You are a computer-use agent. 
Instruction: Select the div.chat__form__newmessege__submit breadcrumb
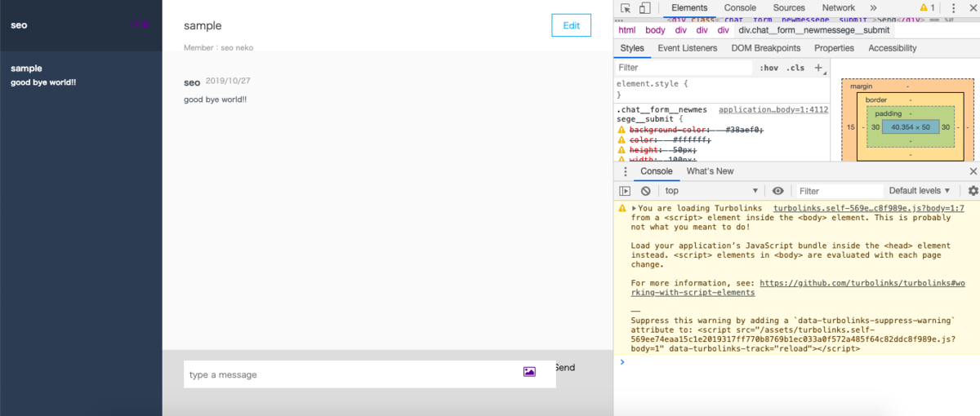[814, 30]
